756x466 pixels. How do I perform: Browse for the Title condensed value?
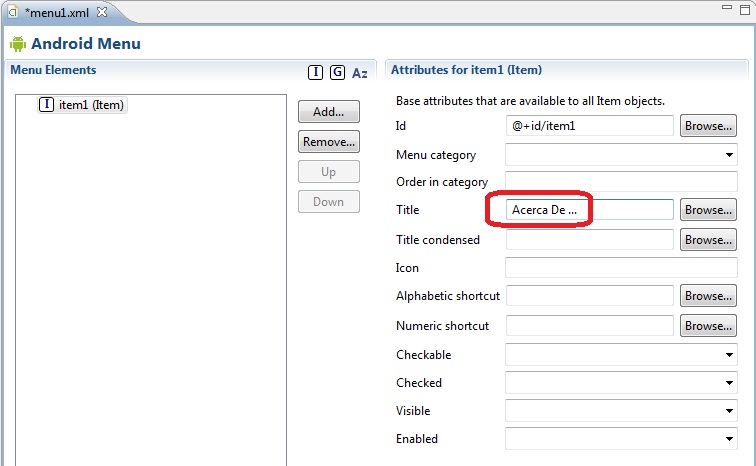click(708, 240)
